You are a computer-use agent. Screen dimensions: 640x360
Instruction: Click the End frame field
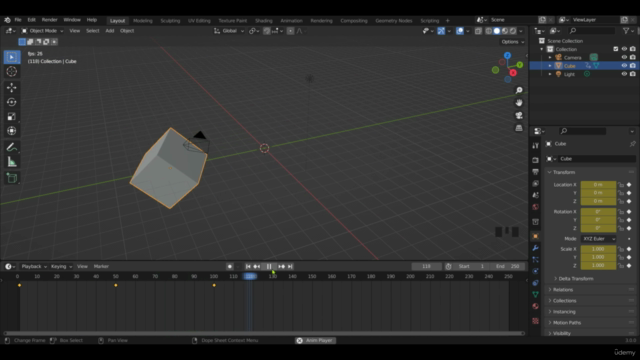click(x=508, y=267)
